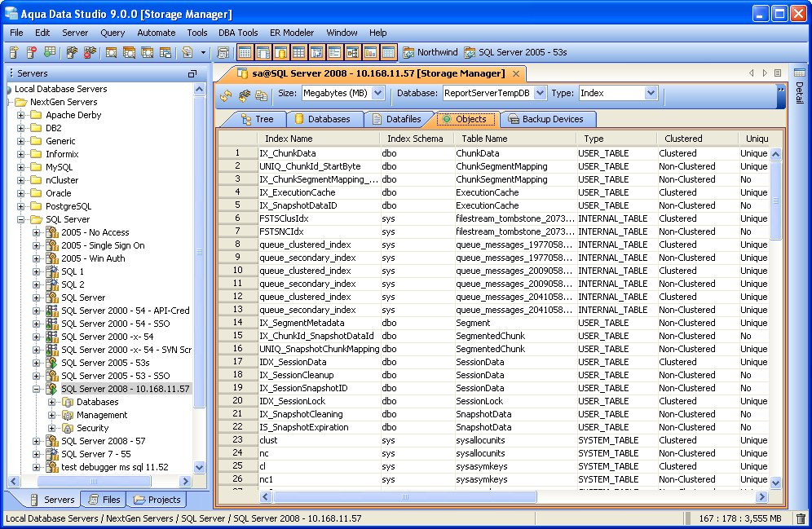
Task: Expand the MySQL folder node
Action: [20, 167]
